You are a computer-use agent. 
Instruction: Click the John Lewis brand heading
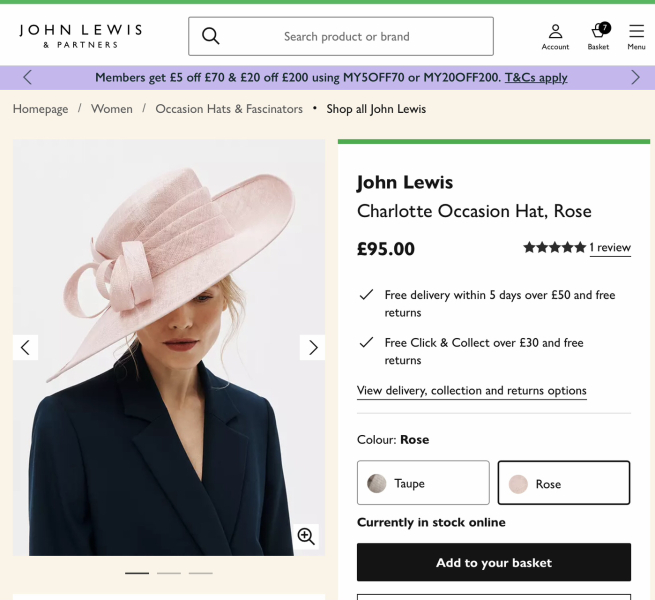(x=405, y=183)
